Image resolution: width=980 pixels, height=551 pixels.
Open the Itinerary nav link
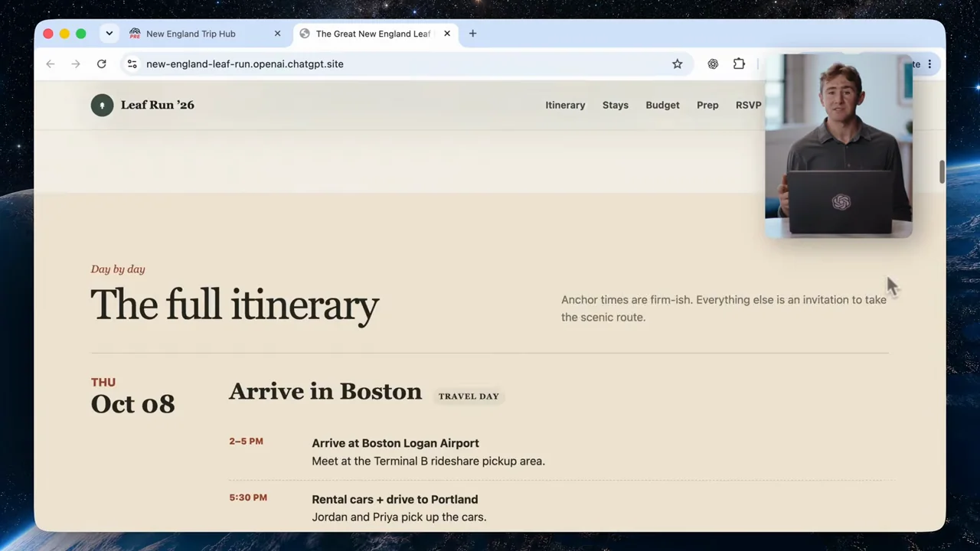tap(565, 106)
